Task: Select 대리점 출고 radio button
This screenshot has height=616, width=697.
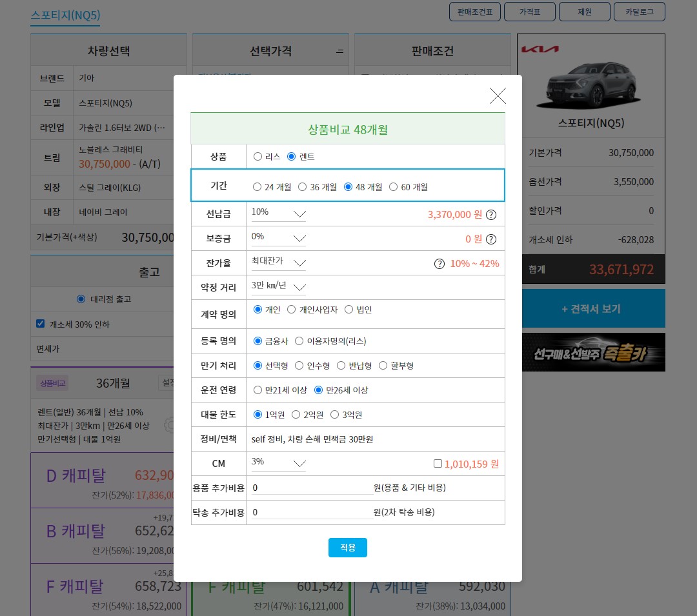Action: [81, 299]
